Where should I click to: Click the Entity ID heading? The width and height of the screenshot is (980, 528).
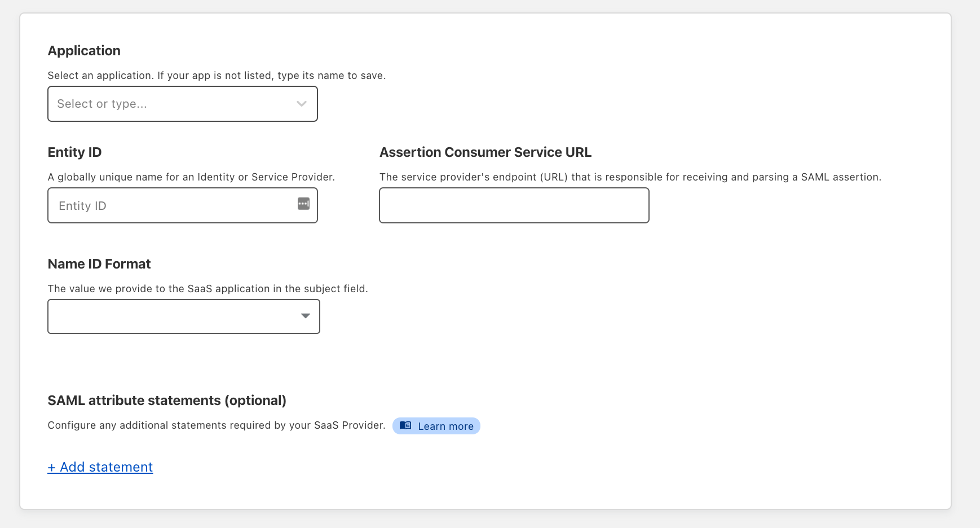[x=74, y=152]
